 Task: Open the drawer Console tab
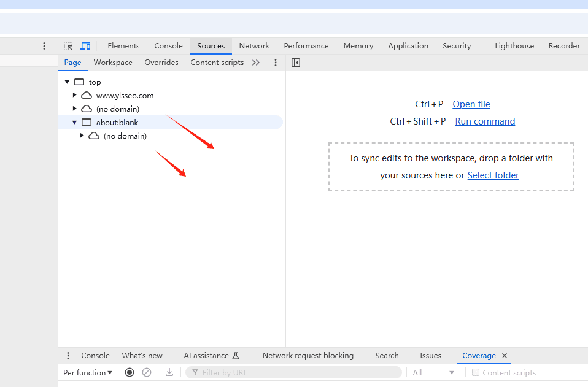point(95,356)
